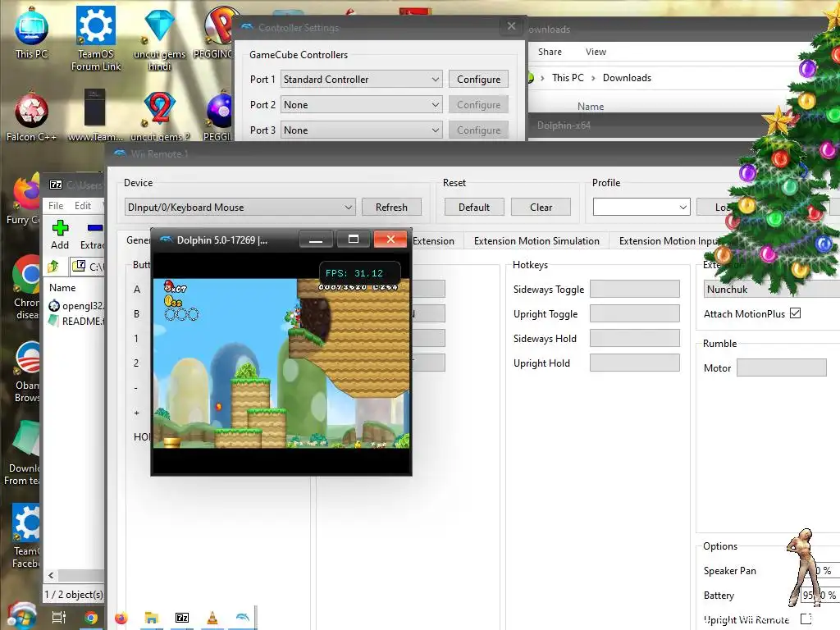Open the Profile dropdown
Screen dimensions: 840x630
(641, 208)
